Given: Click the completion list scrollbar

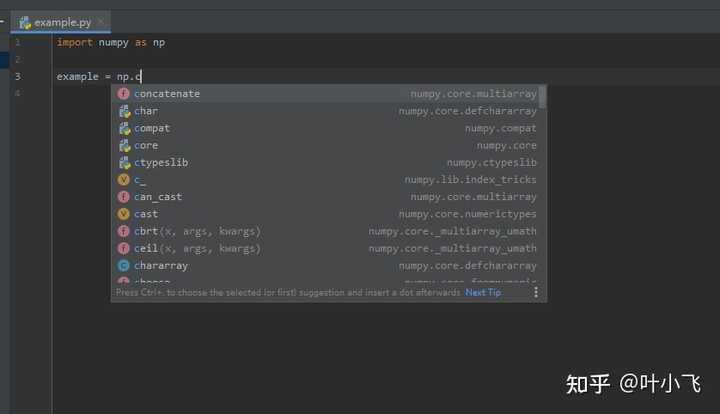Looking at the screenshot, I should click(543, 98).
